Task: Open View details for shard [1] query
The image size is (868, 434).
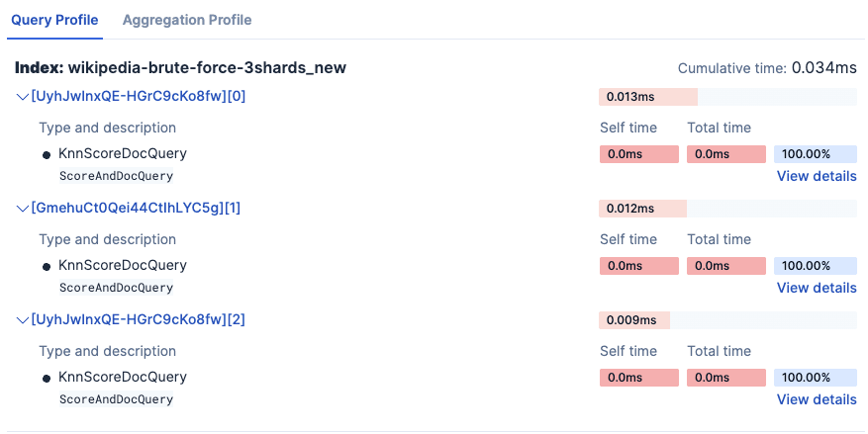Action: click(817, 288)
